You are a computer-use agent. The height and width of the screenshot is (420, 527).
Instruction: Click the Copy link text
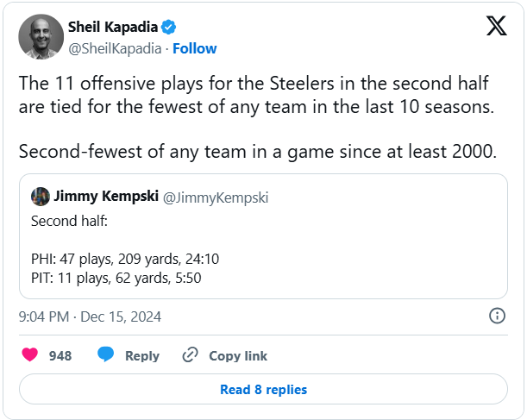pos(238,355)
